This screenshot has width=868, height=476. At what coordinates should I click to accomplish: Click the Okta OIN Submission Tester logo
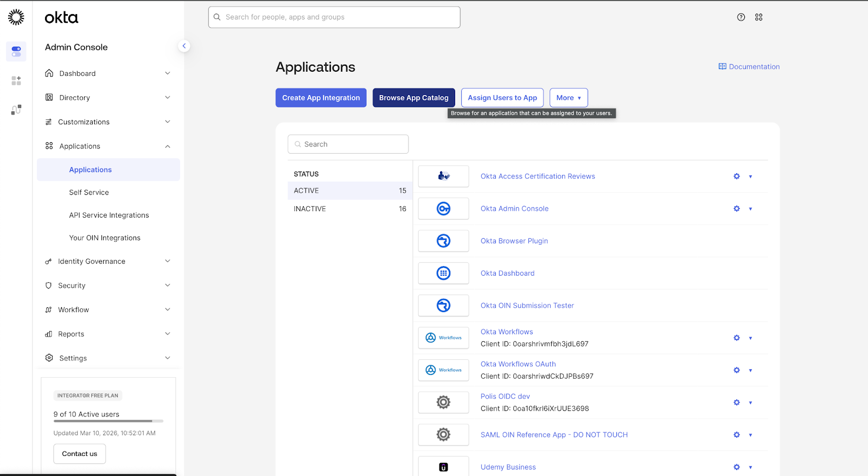coord(444,306)
